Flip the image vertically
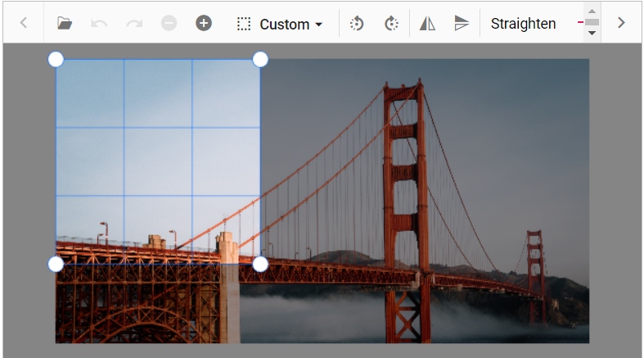 click(462, 24)
